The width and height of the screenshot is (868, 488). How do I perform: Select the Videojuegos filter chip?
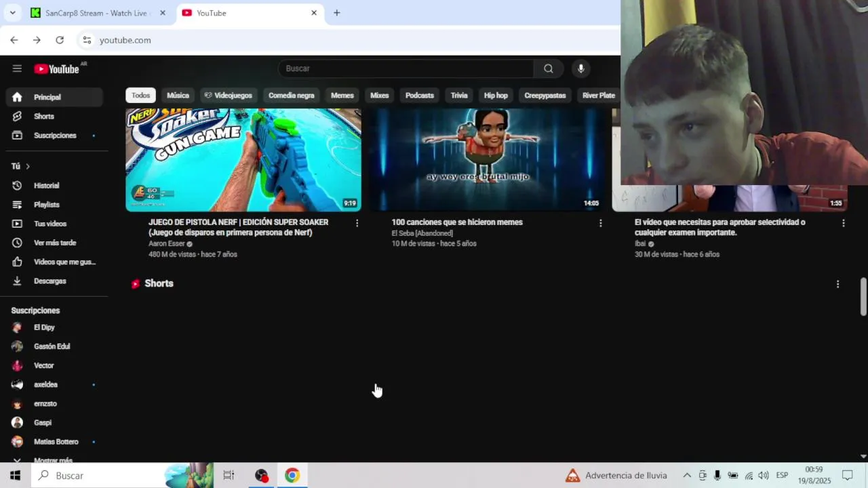coord(228,96)
